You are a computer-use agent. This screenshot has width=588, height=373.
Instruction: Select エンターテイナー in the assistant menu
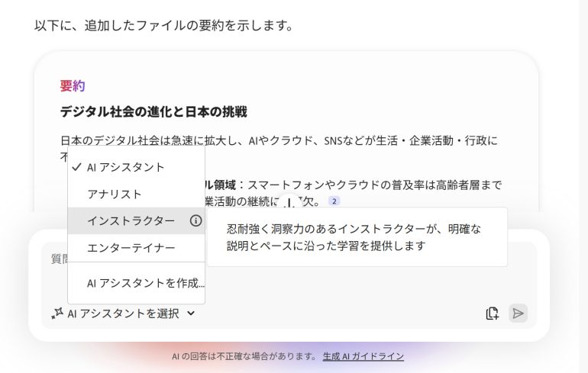tap(131, 248)
